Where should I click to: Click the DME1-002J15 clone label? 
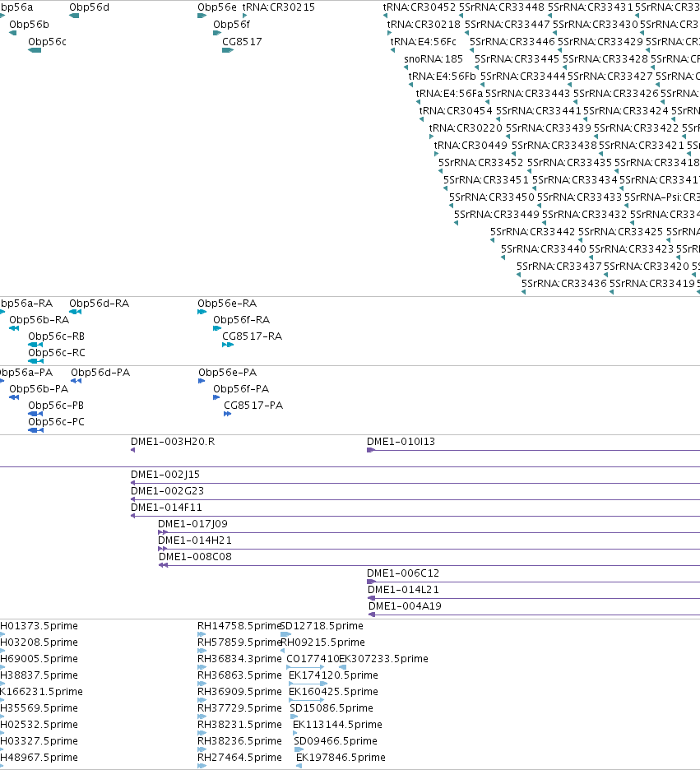(165, 475)
